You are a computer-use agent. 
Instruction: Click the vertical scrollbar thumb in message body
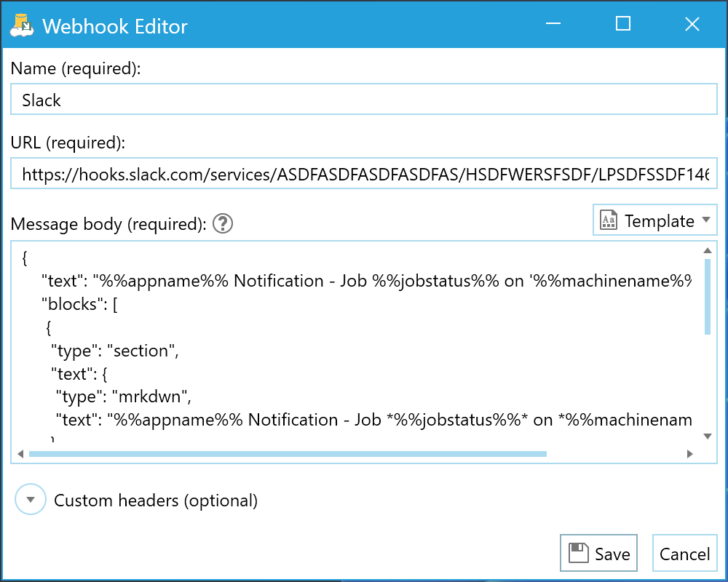pyautogui.click(x=708, y=297)
